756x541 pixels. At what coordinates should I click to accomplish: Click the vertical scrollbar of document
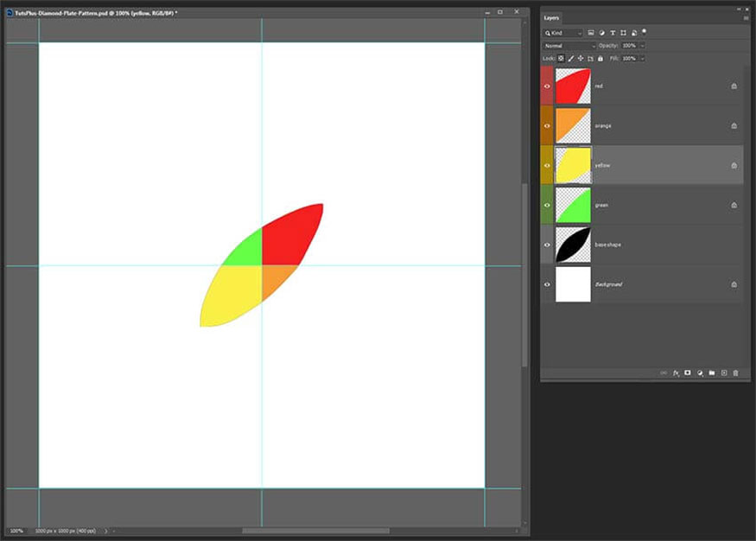point(524,275)
